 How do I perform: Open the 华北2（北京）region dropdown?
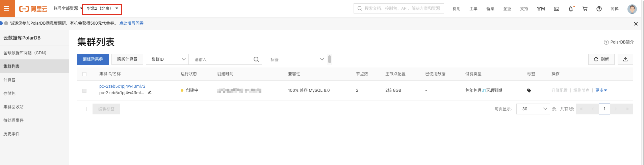point(102,9)
